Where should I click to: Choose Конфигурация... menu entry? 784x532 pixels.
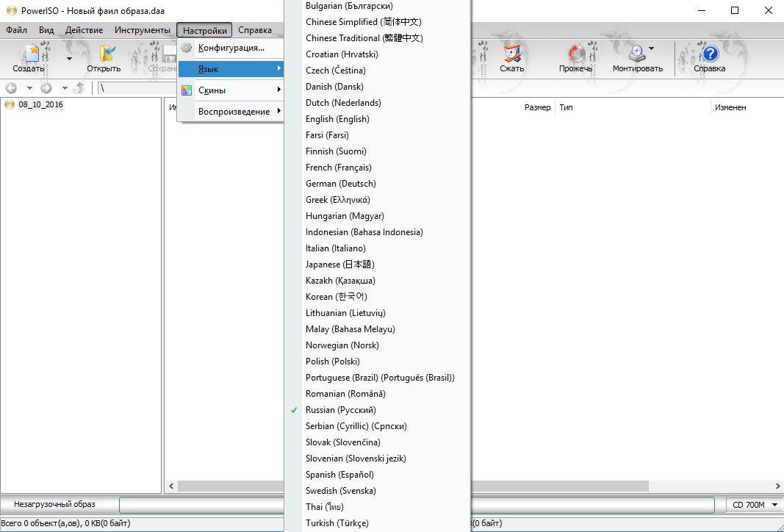[x=231, y=48]
